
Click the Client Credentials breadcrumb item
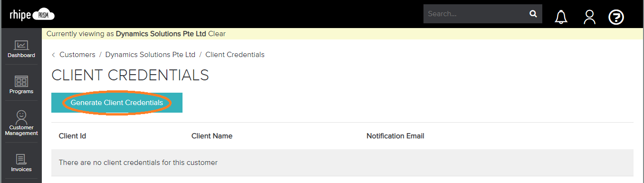pyautogui.click(x=235, y=55)
